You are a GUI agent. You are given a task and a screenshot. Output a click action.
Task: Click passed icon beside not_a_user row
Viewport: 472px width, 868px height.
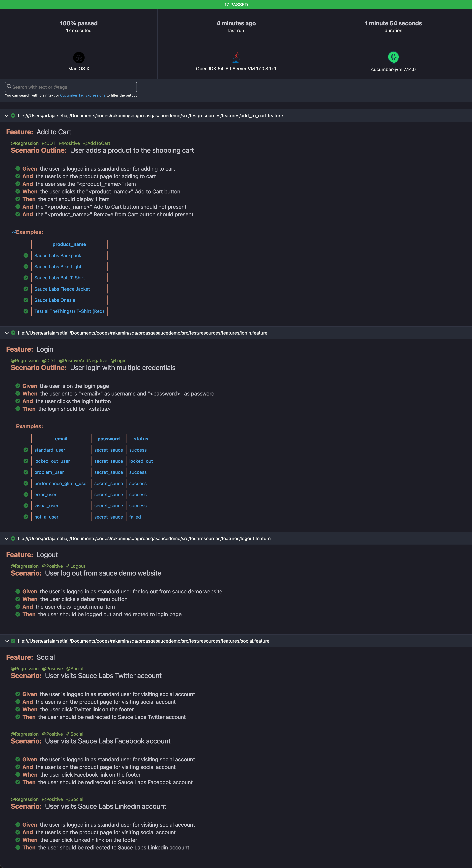(x=26, y=517)
